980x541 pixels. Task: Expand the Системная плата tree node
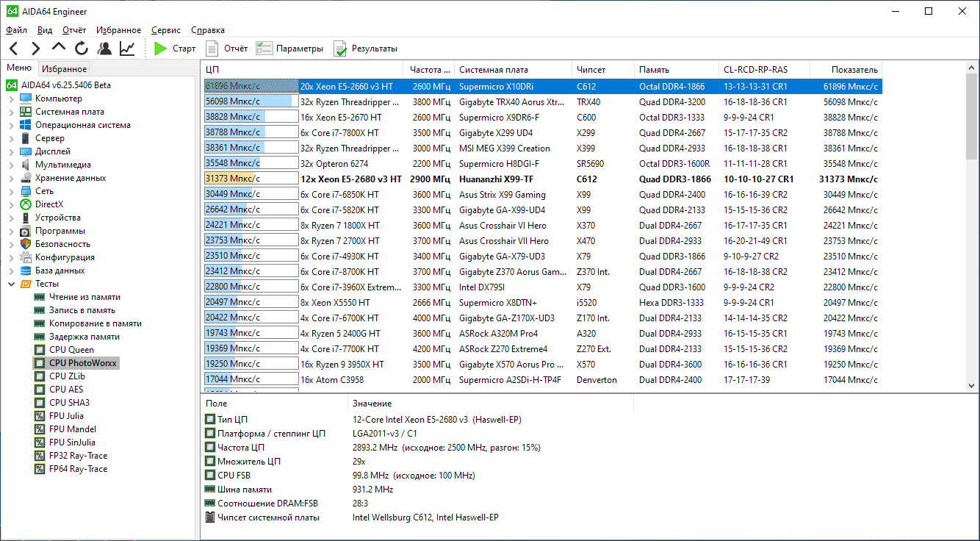pos(11,112)
